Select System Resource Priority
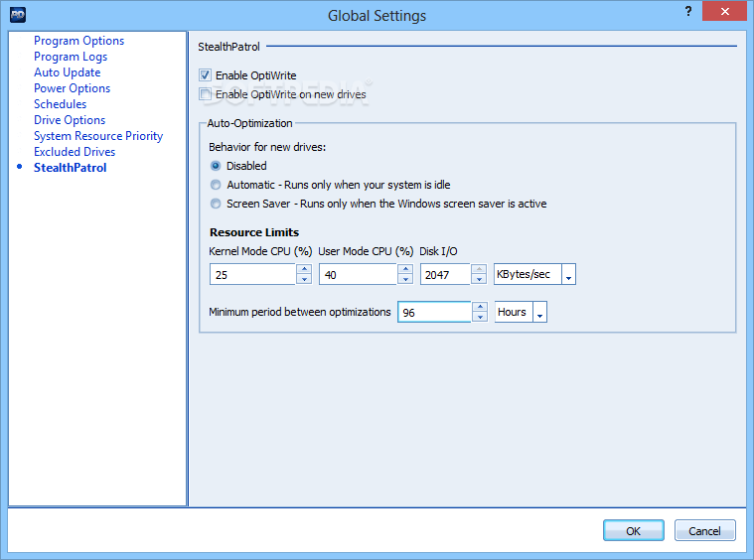754x560 pixels. click(98, 136)
